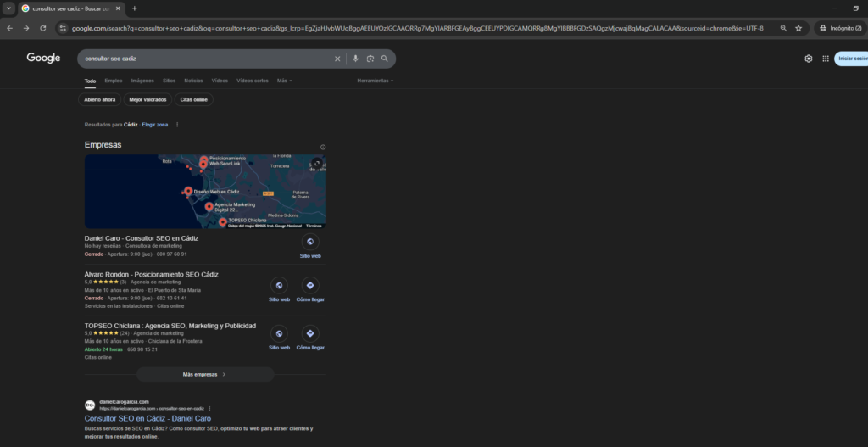
Task: Expand the map with the fullscreen icon
Action: (317, 164)
